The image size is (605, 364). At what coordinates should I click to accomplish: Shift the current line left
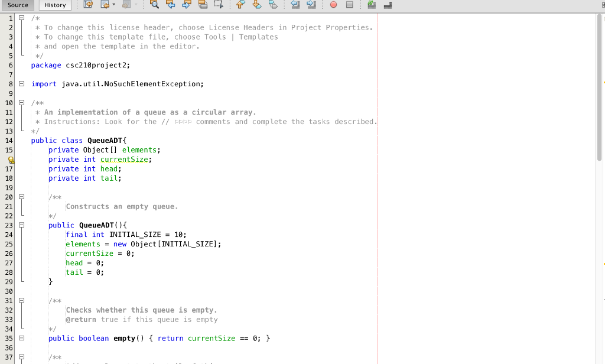[294, 5]
